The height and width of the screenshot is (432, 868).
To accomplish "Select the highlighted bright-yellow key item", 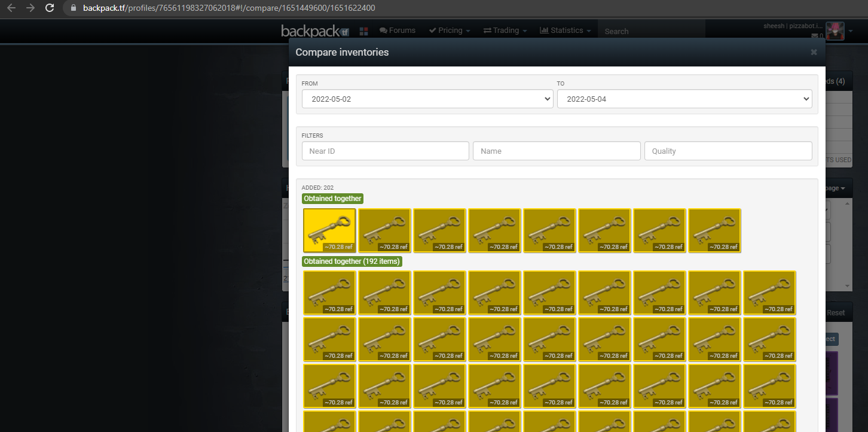I will point(329,230).
